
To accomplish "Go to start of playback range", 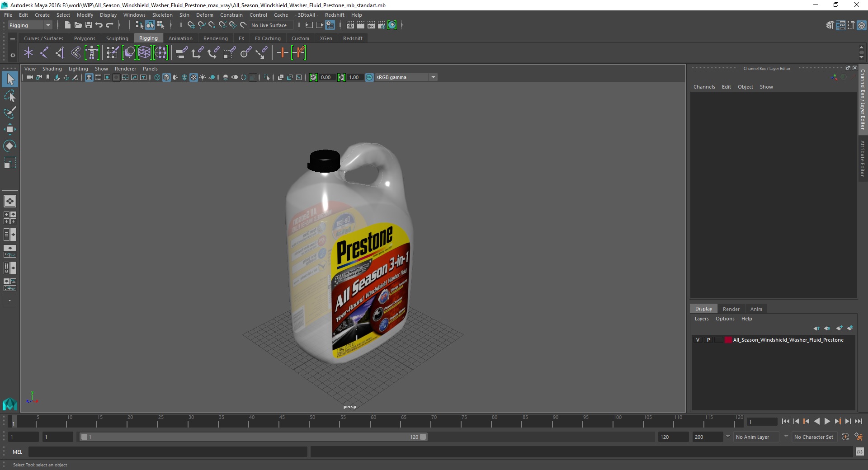I will click(x=786, y=421).
